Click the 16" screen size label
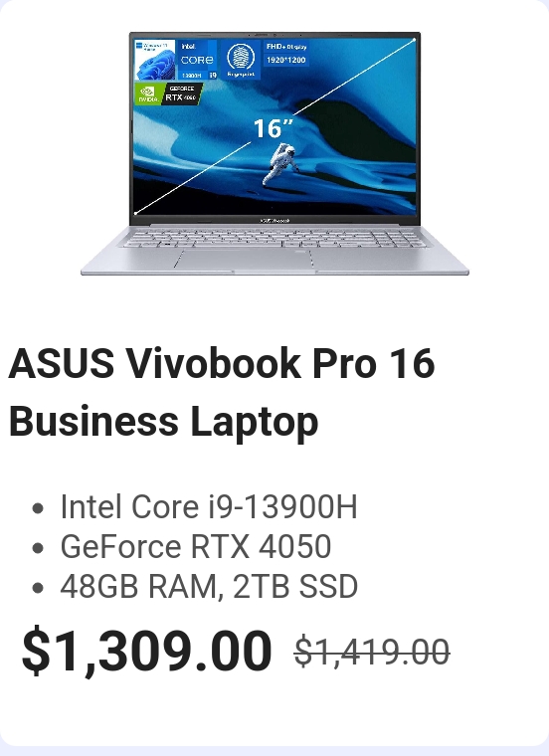Screen dimensions: 549x756 coord(274,128)
